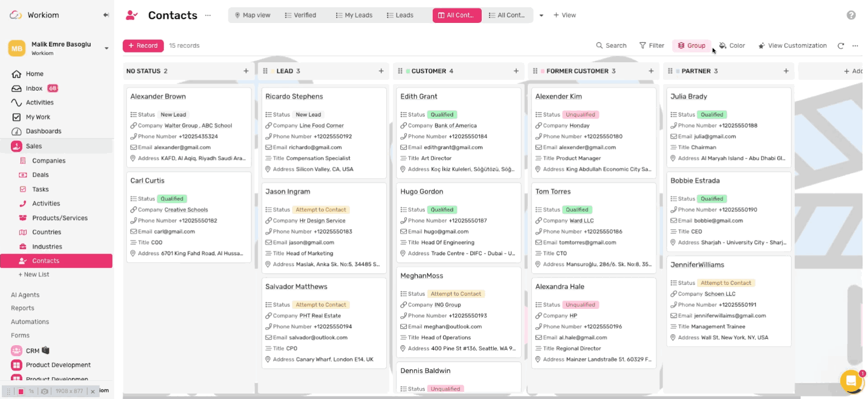This screenshot has height=399, width=868.
Task: Add a record to the Former Customer column
Action: pyautogui.click(x=651, y=71)
